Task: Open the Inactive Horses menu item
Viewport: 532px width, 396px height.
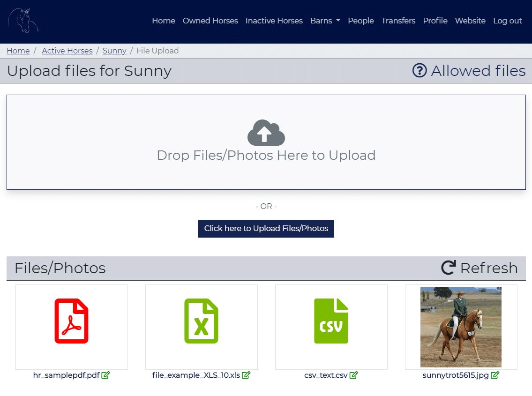Action: tap(274, 21)
